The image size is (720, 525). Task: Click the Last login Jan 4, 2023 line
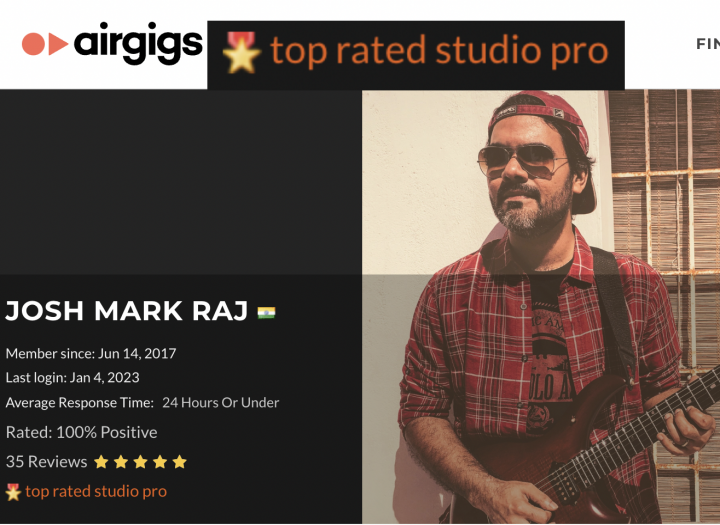(73, 378)
